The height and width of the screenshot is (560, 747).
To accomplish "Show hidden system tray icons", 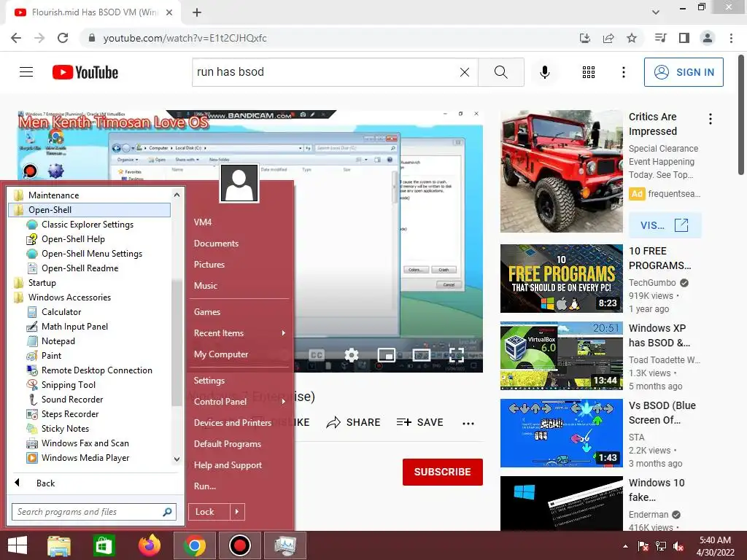I will (625, 546).
